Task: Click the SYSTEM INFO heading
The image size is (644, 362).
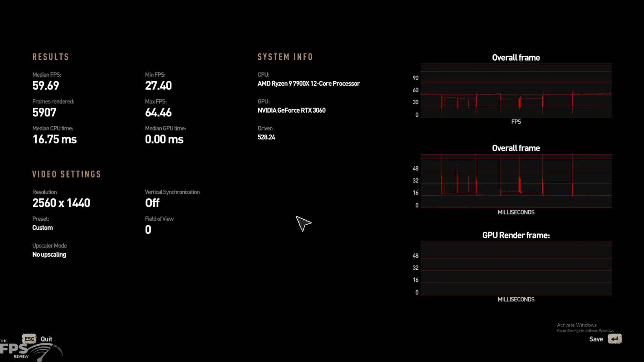Action: coord(285,57)
